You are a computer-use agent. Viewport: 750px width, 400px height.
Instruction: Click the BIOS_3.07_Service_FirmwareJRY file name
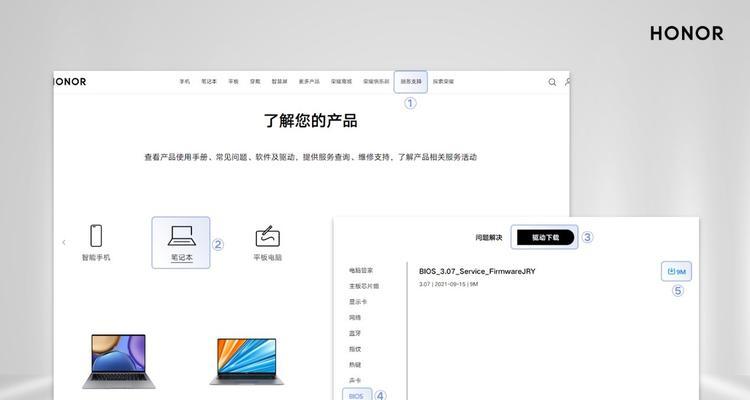[x=477, y=271]
